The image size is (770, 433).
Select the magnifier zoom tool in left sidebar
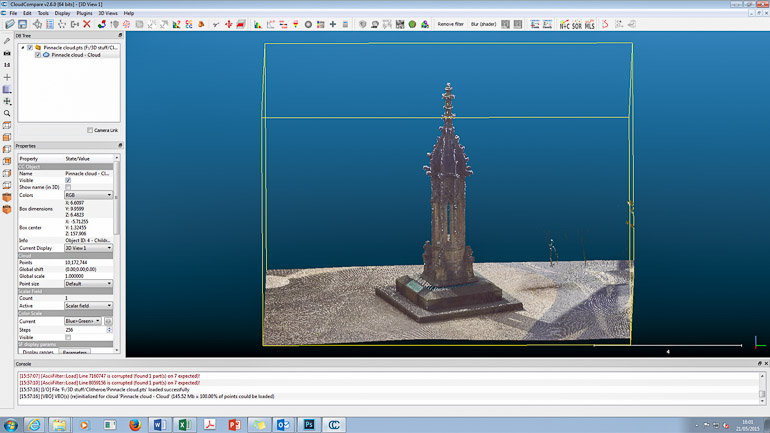click(x=7, y=114)
